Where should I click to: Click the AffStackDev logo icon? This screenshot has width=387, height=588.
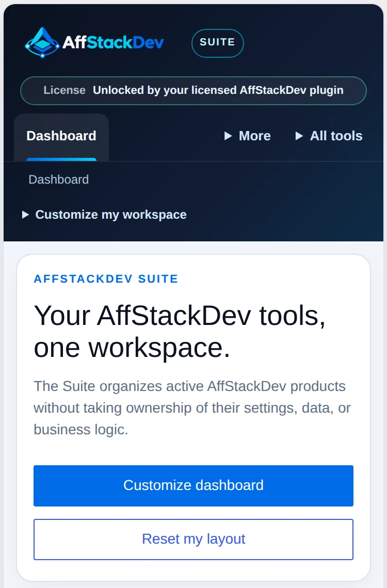coord(42,42)
